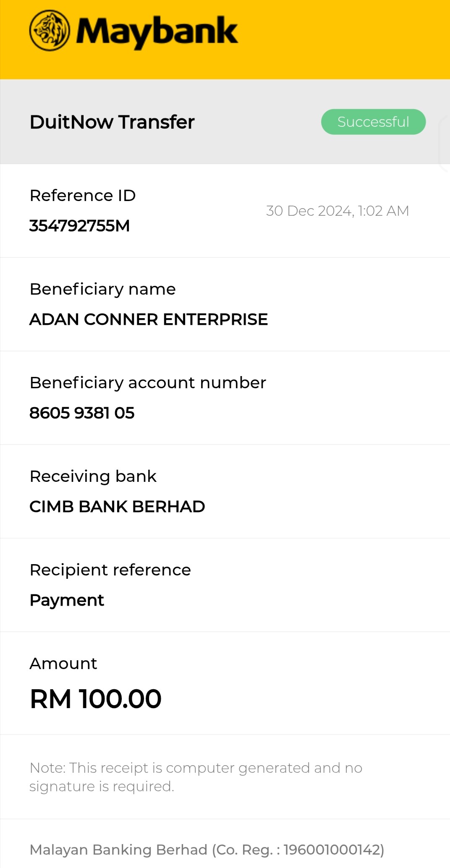Click the Payment reference value
Screen dimensions: 450x868
tap(67, 600)
